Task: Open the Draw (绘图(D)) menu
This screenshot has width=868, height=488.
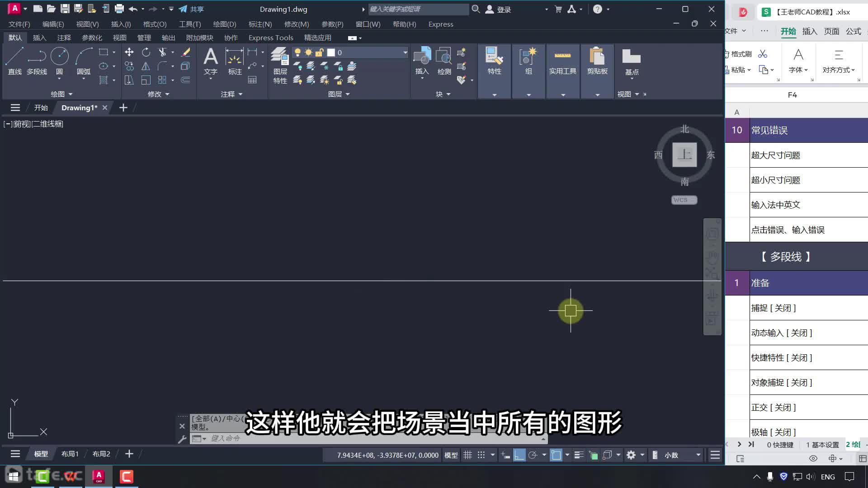Action: point(225,24)
